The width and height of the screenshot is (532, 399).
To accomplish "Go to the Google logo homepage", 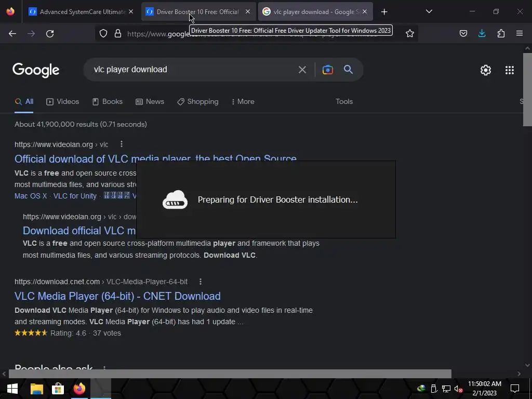I will tap(36, 70).
